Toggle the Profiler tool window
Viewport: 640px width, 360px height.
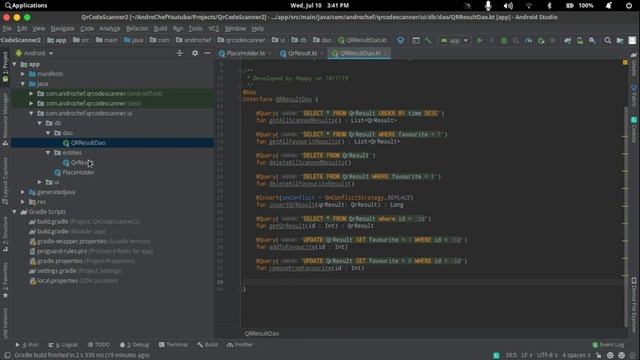240,345
